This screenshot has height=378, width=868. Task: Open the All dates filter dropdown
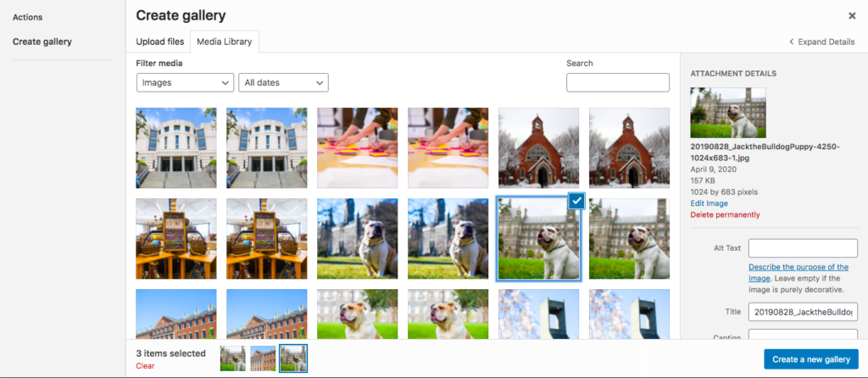pyautogui.click(x=283, y=82)
